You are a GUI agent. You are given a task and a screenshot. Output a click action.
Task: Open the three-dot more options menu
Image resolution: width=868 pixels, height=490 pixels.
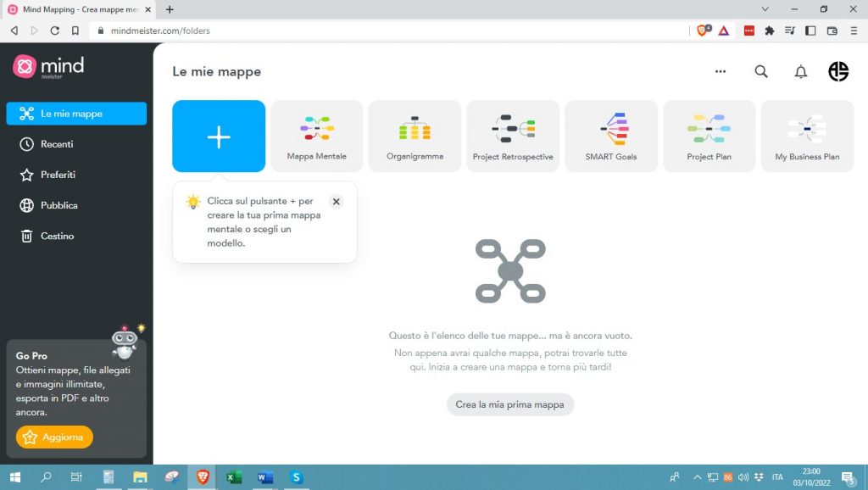721,72
